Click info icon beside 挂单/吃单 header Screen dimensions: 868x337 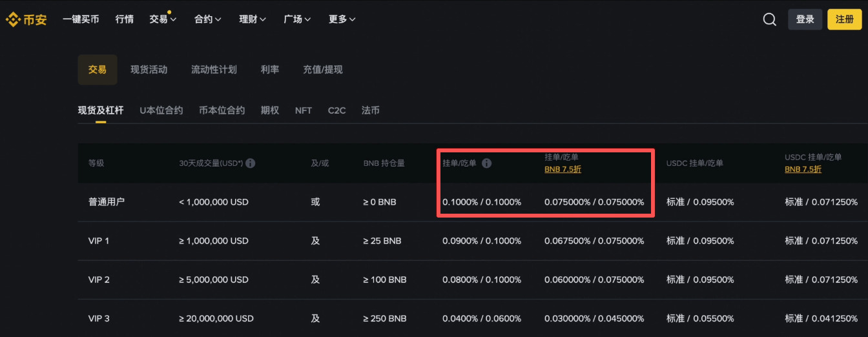coord(487,163)
